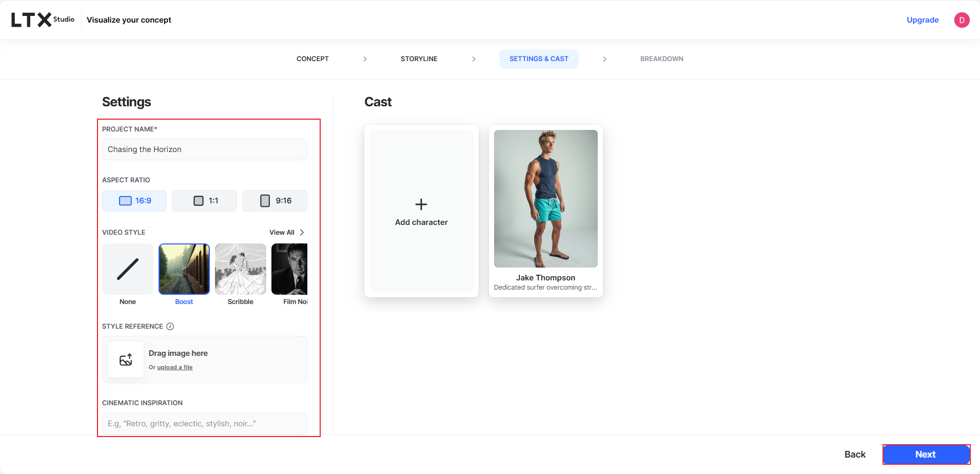The image size is (980, 474).
Task: Click the Drag image here drop zone
Action: pos(205,359)
